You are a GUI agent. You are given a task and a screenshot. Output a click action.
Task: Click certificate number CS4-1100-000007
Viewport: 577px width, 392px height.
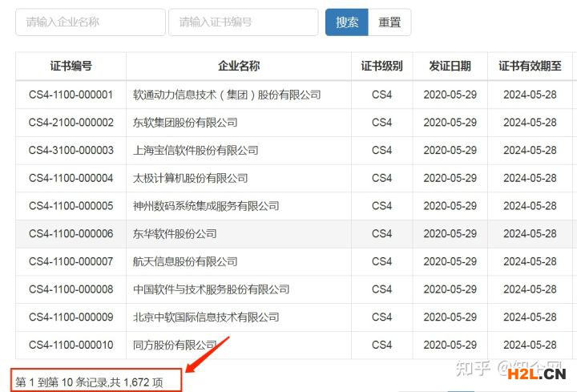point(71,261)
